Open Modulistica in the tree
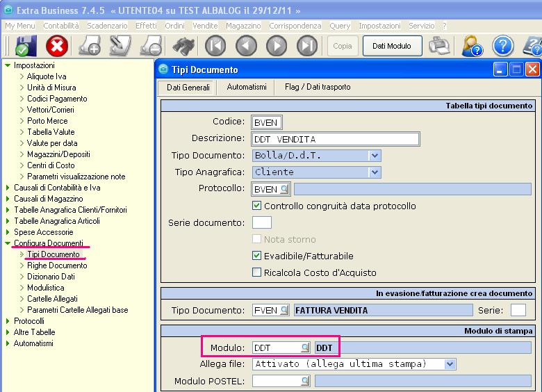542x392 pixels. [x=46, y=288]
